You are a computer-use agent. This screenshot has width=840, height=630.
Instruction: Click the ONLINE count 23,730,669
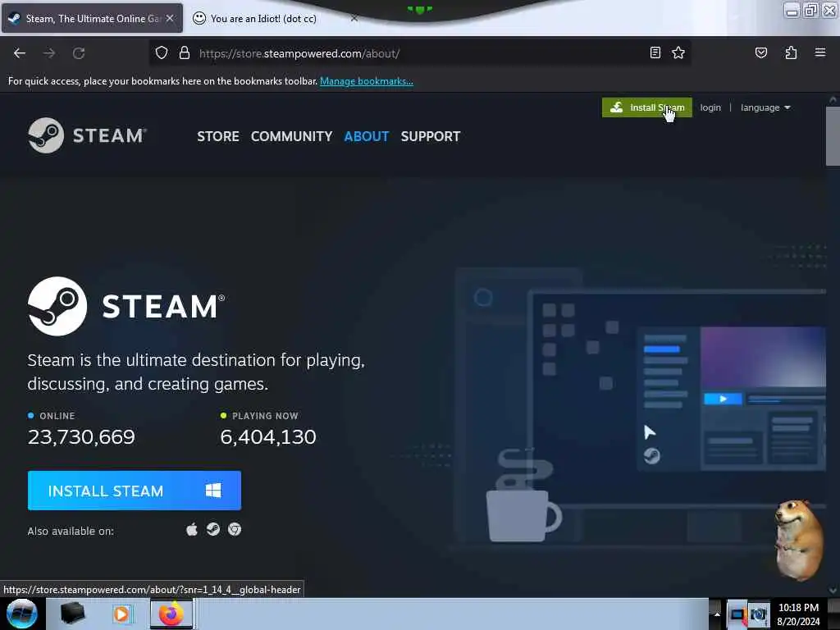(x=81, y=437)
